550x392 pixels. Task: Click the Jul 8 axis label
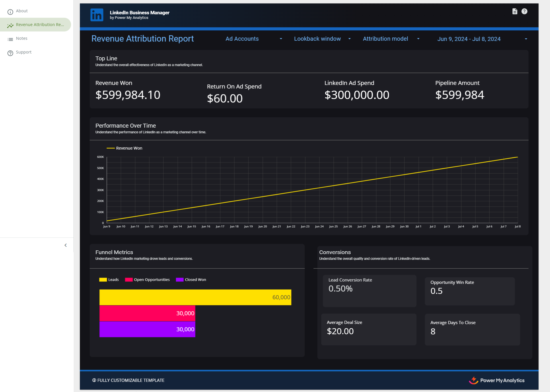tap(518, 227)
